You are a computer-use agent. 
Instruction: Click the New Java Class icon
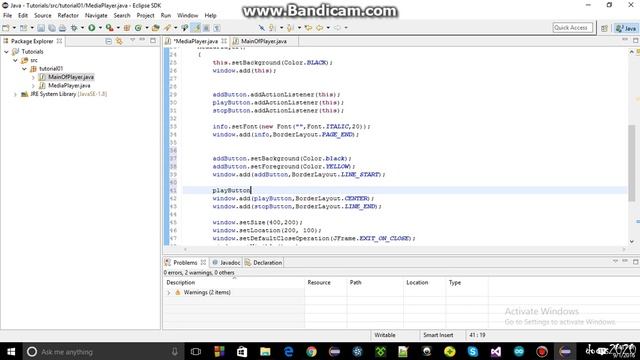click(x=138, y=28)
